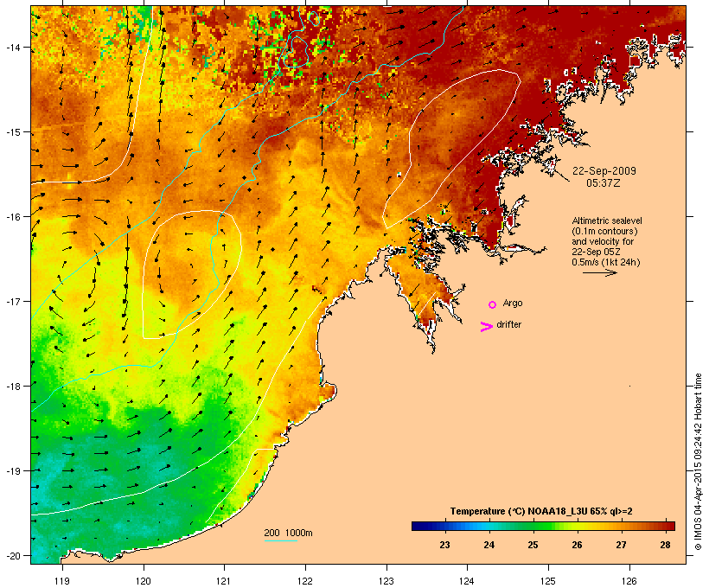The image size is (709, 588).
Task: Click the '(0.1m contours)' text
Action: [x=605, y=231]
